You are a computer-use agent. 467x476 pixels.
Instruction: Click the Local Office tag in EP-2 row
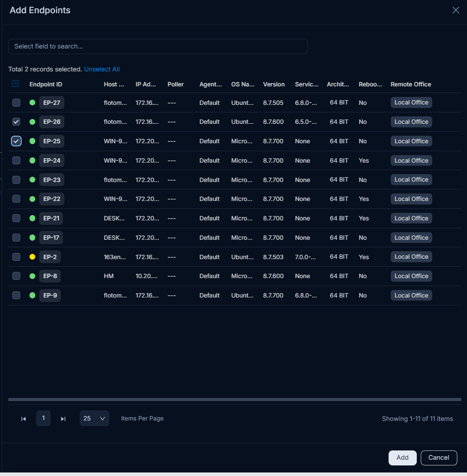click(x=411, y=257)
